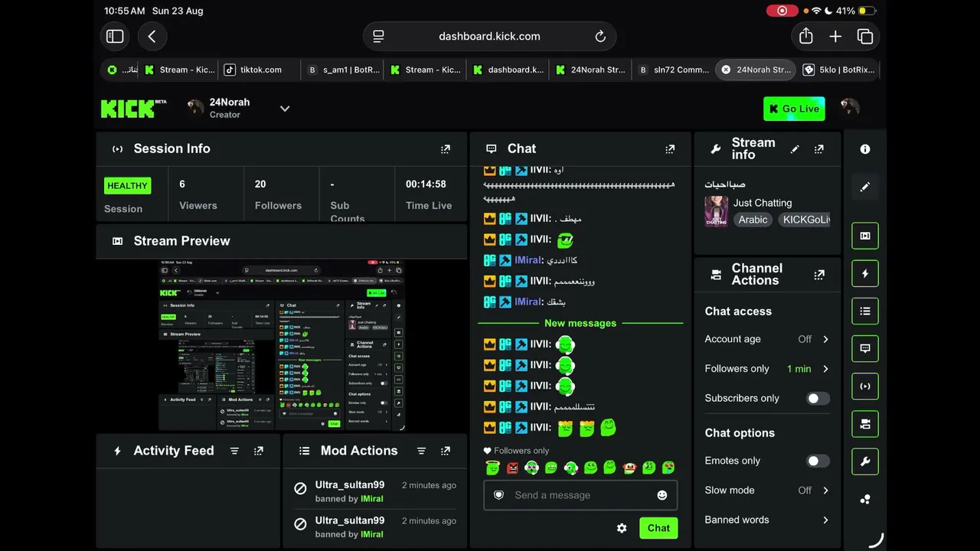Click the pencil icon in the right sidebar

865,187
